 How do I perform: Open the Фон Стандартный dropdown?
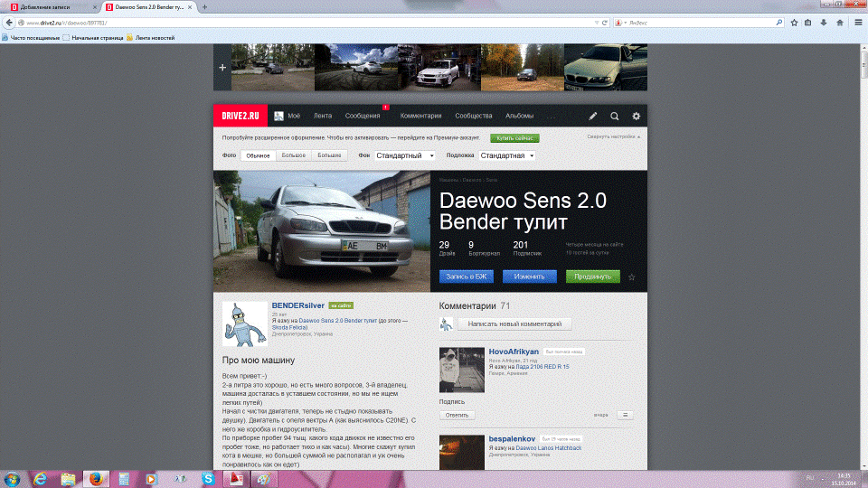tap(405, 155)
